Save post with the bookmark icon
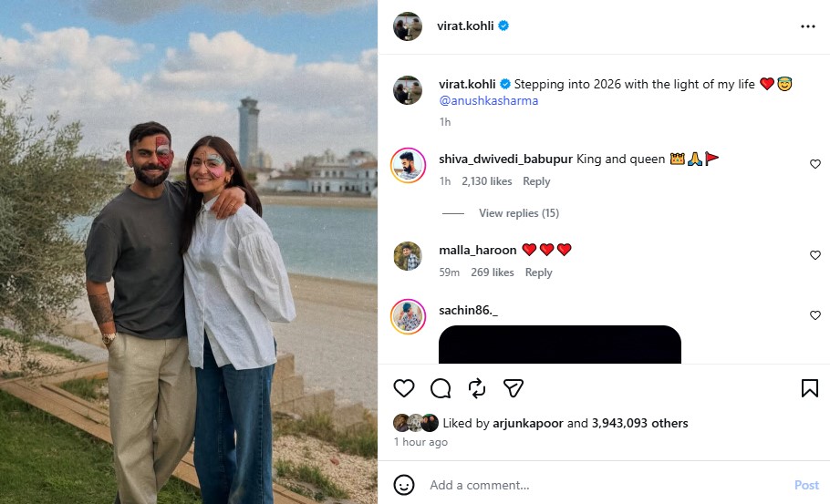This screenshot has width=830, height=504. click(809, 388)
